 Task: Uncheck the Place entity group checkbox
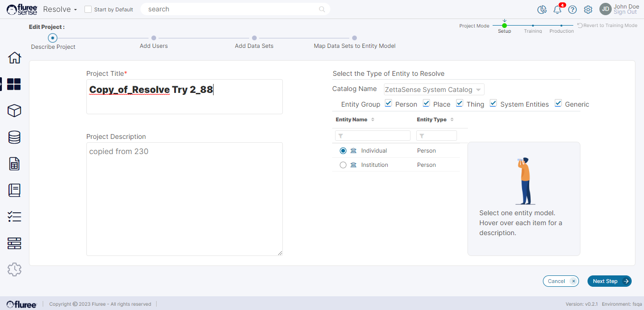[426, 103]
